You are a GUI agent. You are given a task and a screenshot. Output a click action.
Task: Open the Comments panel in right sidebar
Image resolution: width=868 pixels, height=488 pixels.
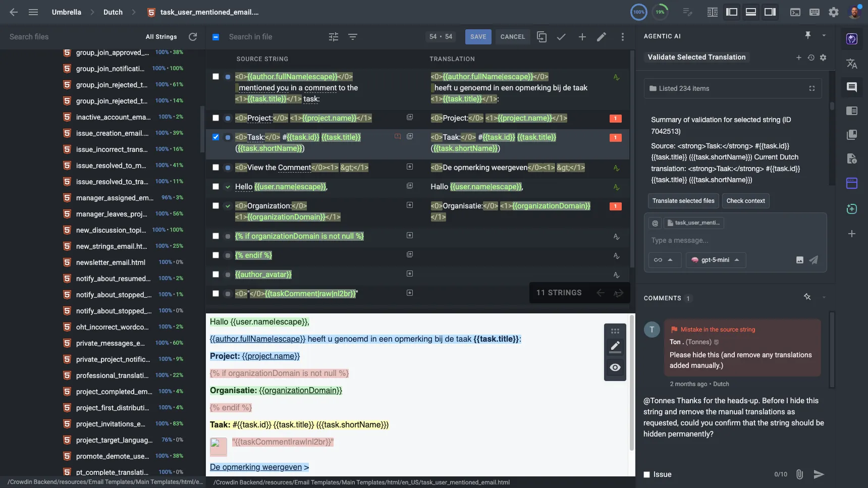pyautogui.click(x=852, y=87)
